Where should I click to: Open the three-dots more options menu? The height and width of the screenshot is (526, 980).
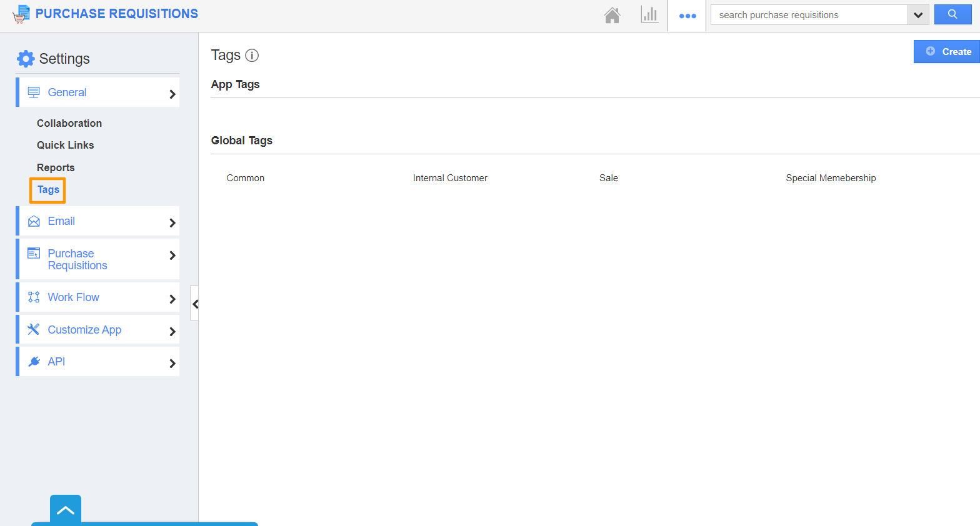pyautogui.click(x=687, y=16)
